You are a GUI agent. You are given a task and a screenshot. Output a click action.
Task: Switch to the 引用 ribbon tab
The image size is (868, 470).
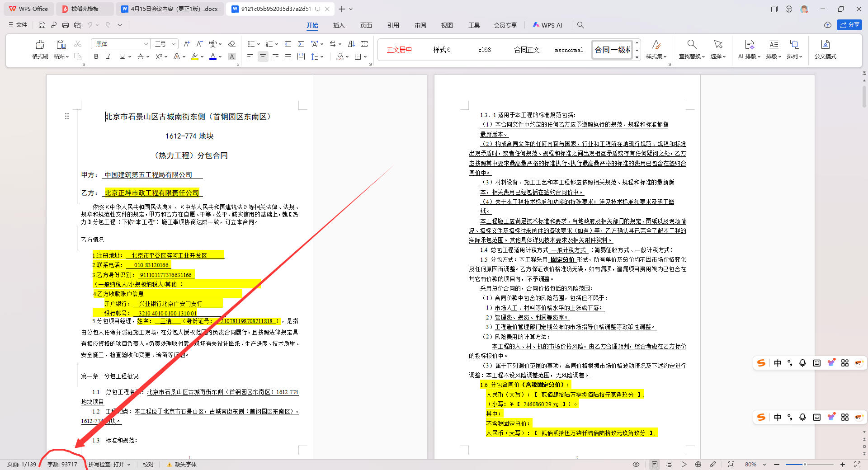tap(393, 25)
